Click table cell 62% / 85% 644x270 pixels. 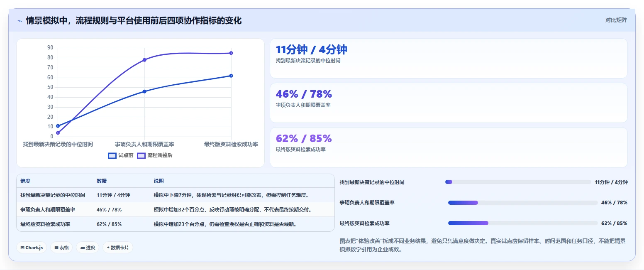coord(109,224)
